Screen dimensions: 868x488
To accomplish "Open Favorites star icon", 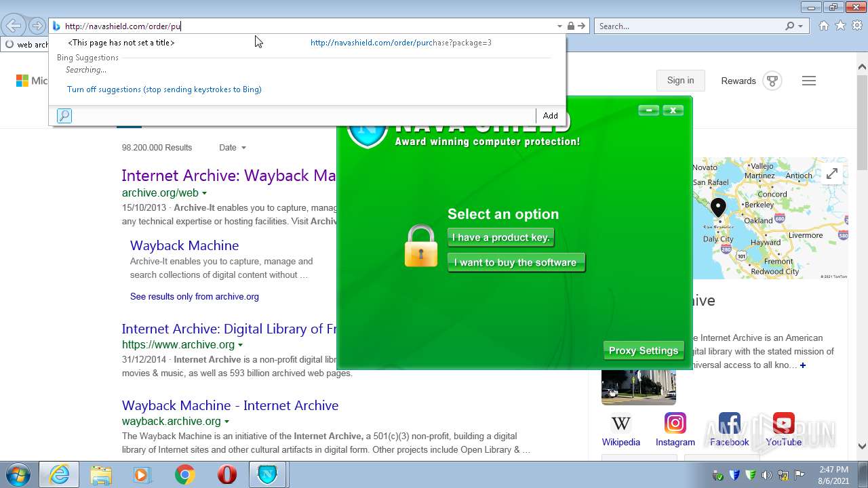I will coord(840,26).
